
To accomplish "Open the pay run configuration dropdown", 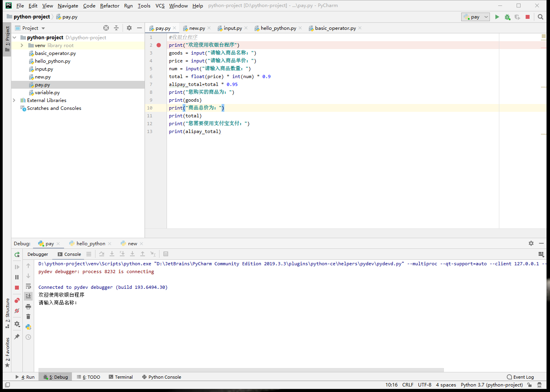I will 475,17.
